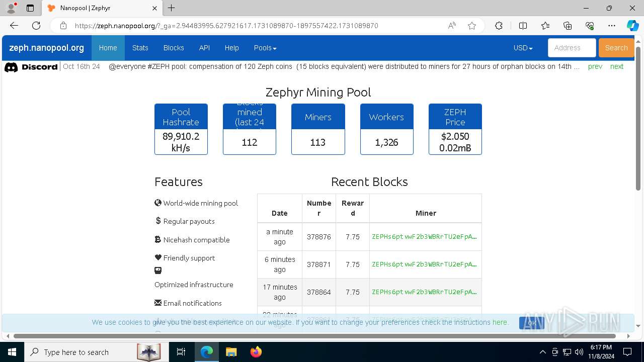This screenshot has height=362, width=644.
Task: Open network status in tray
Action: [567, 352]
